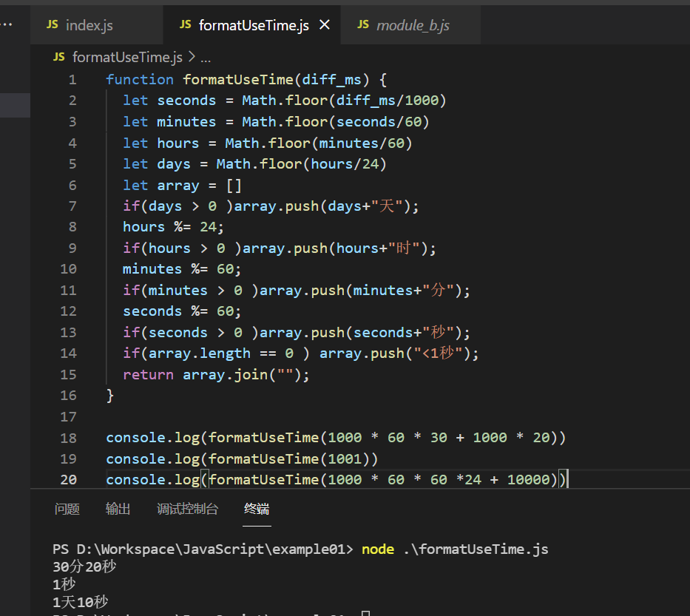Open the module_b.js tab
This screenshot has width=690, height=616.
click(x=410, y=25)
